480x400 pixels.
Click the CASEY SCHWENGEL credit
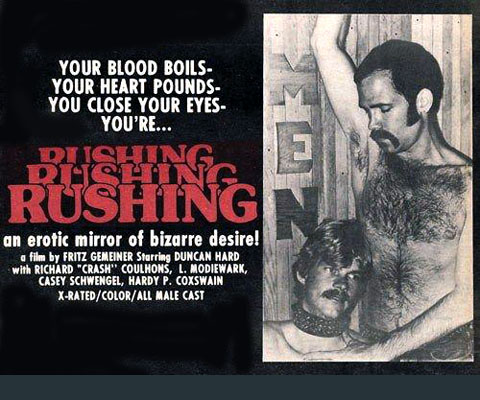[81, 281]
